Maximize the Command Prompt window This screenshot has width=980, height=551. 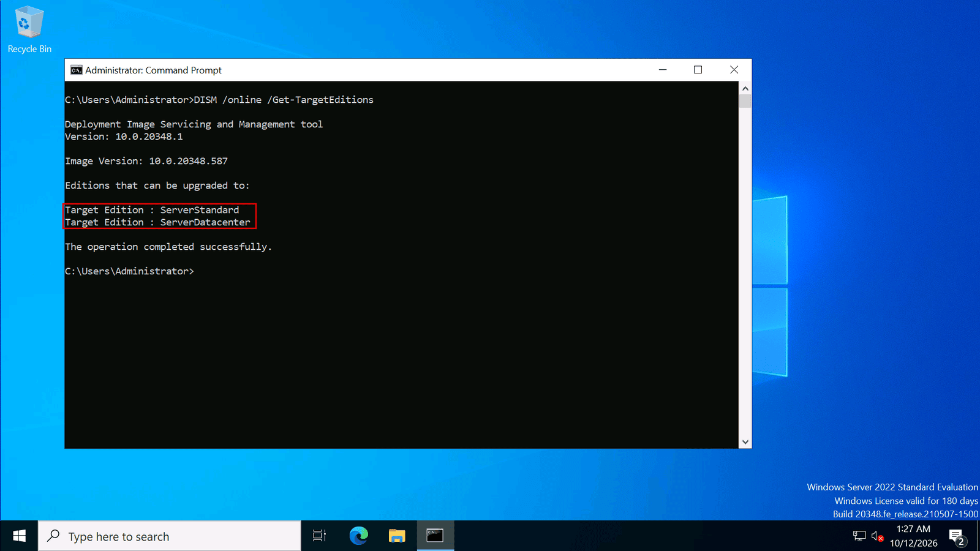point(698,70)
